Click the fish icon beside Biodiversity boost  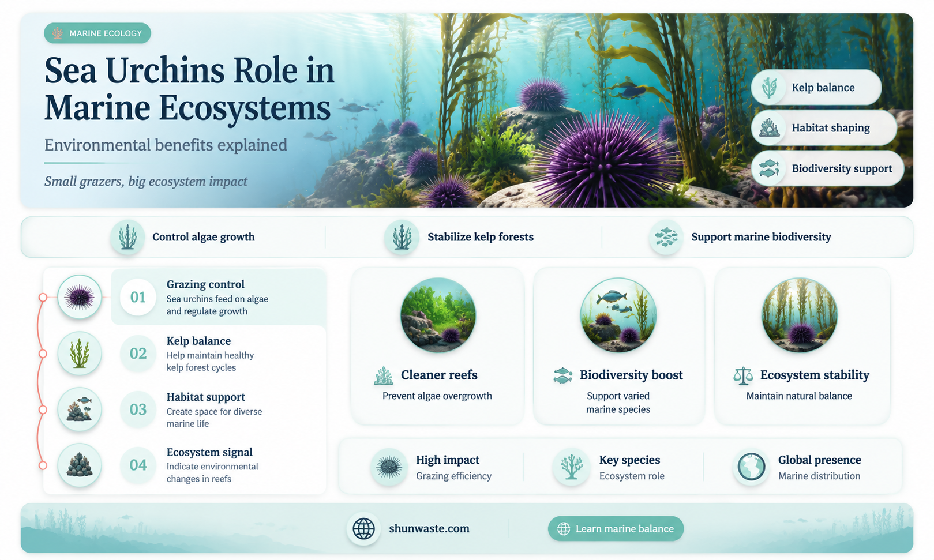pyautogui.click(x=562, y=375)
